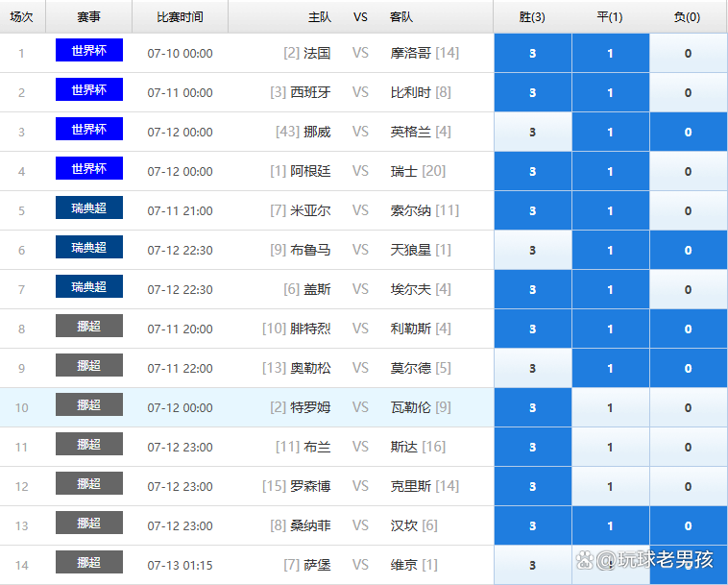Screen dimensions: 728x585
Task: Click 世界杯 tag in 阿根廷 row
Action: click(x=89, y=168)
